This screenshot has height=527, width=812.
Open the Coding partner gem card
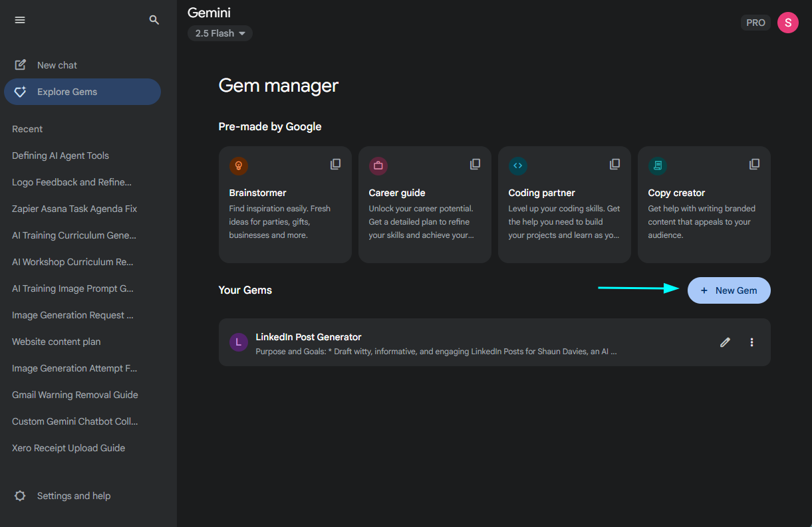565,205
